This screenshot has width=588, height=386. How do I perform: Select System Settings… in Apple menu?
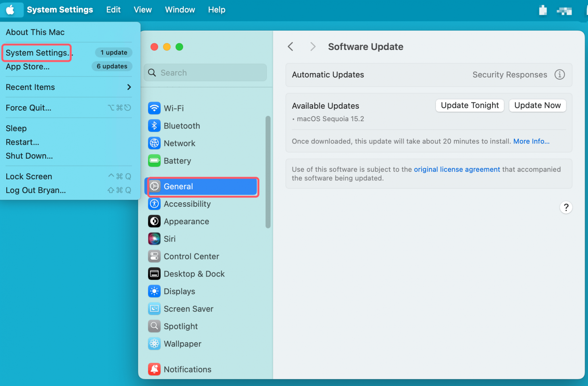click(39, 53)
